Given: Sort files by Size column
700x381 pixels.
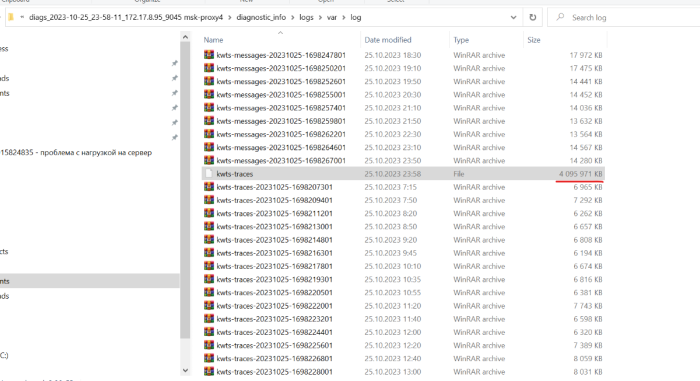Looking at the screenshot, I should pyautogui.click(x=533, y=40).
